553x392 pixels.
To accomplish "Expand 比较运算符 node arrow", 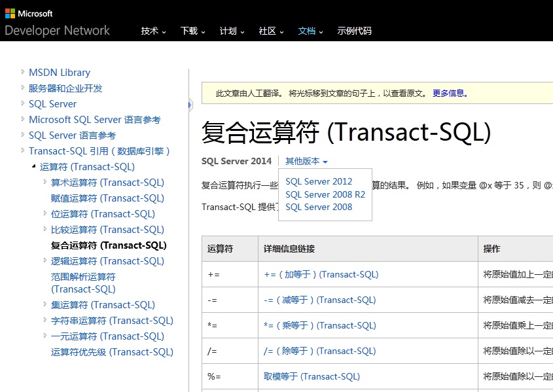I will click(45, 229).
